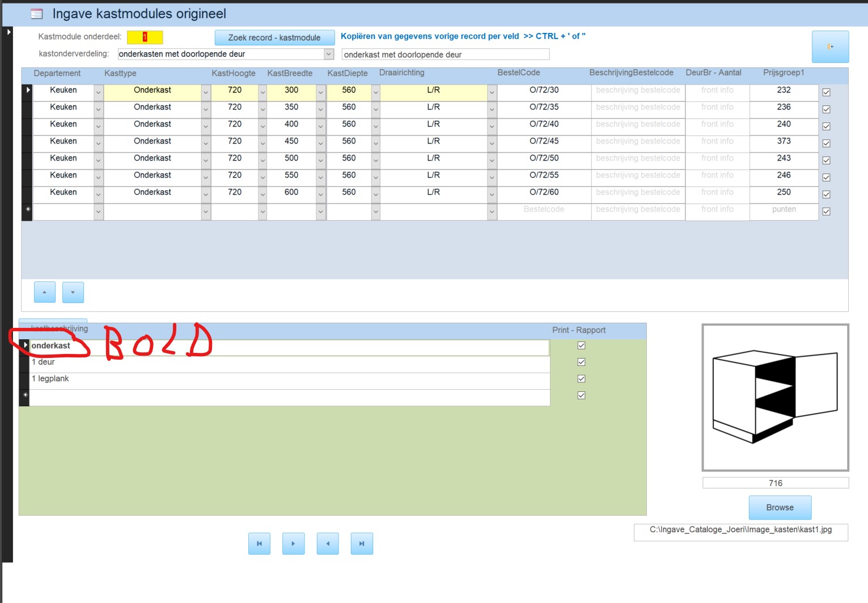Toggle the checkbox beside Prijsgroep 250
The width and height of the screenshot is (868, 603).
[826, 194]
